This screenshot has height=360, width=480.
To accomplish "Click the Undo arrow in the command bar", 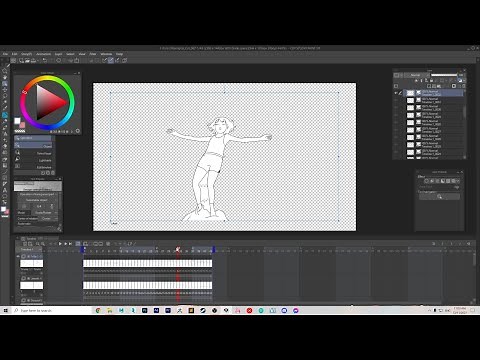I will click(x=44, y=61).
